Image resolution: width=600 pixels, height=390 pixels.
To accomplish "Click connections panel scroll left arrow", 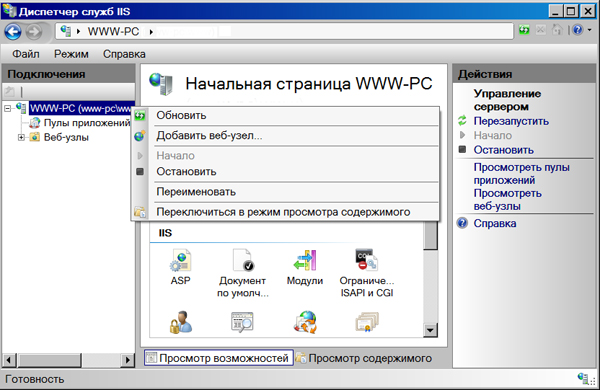I will (9, 360).
